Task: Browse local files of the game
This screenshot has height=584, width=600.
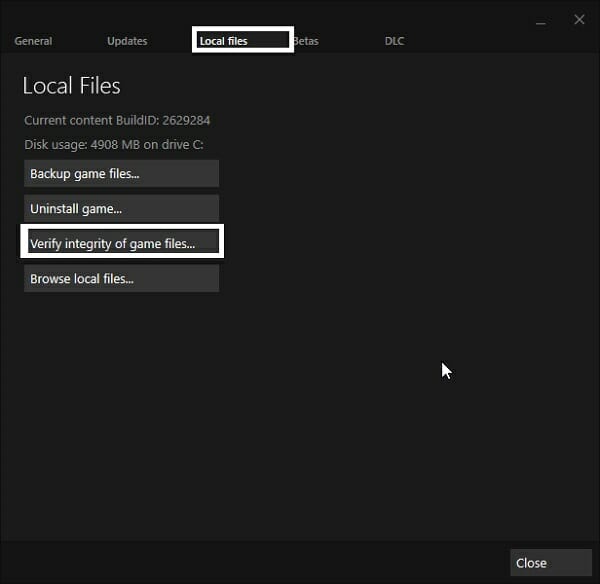Action: [121, 279]
